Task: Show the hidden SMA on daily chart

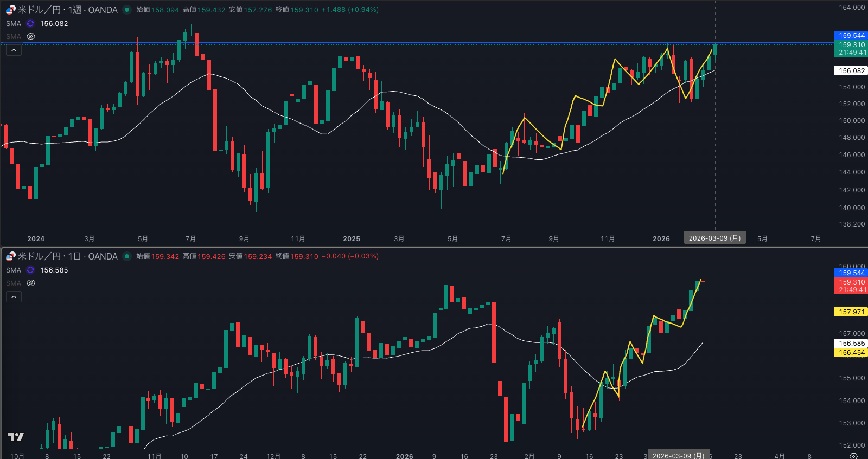Action: tap(31, 283)
